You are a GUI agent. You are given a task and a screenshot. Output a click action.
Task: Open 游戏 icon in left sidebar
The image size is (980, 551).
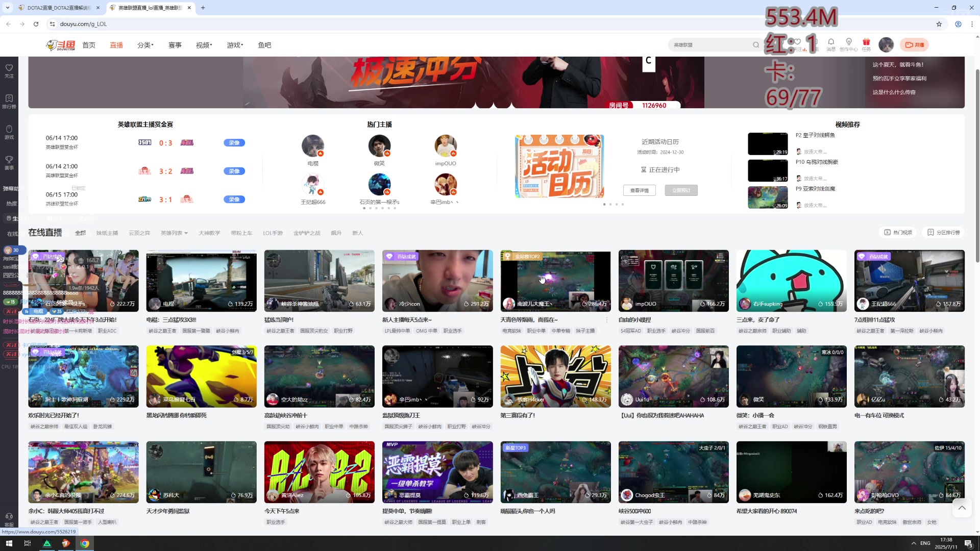pos(9,132)
